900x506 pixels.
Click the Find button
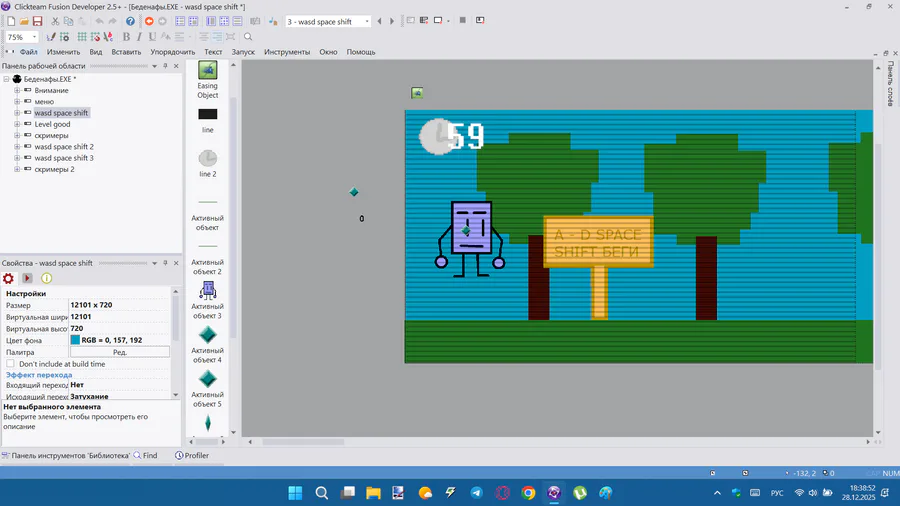(x=145, y=456)
